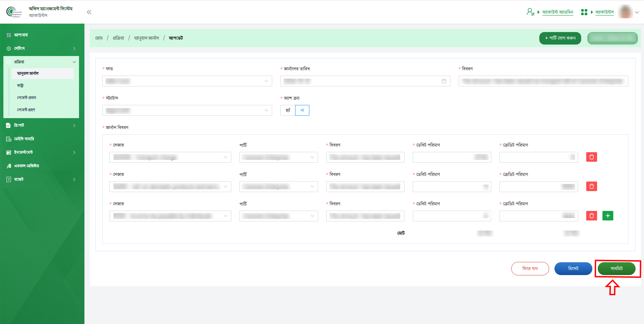Open the ফান্ড dropdown
Image resolution: width=644 pixels, height=324 pixels.
click(x=187, y=81)
